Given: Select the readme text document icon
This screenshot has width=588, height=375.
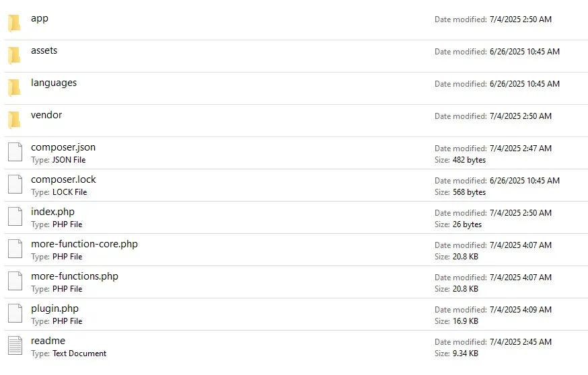Looking at the screenshot, I should pyautogui.click(x=15, y=345).
